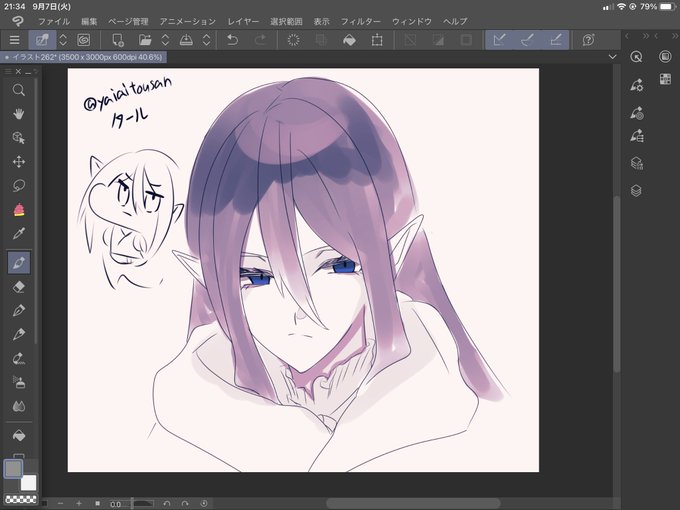Viewport: 680px width, 510px height.
Task: Open the help question-mark icon
Action: click(588, 40)
